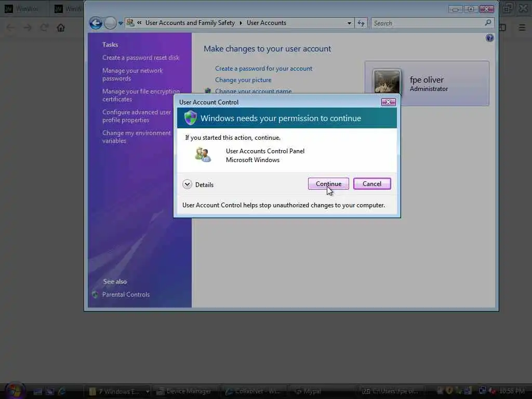Screen dimensions: 532x399
Task: Open the recent pages dropdown arrow
Action: coord(121,23)
